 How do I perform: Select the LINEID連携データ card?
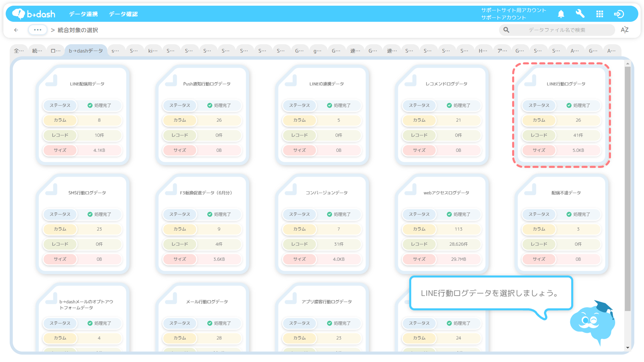click(x=322, y=115)
